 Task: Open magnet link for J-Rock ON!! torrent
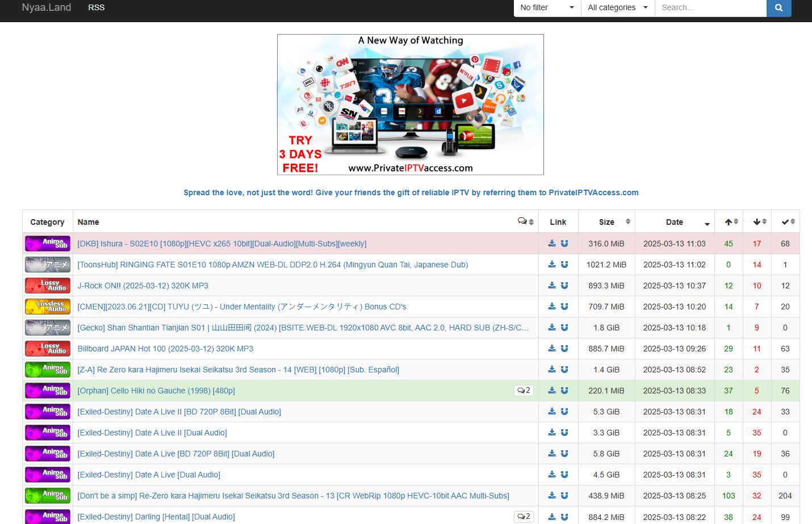(564, 286)
